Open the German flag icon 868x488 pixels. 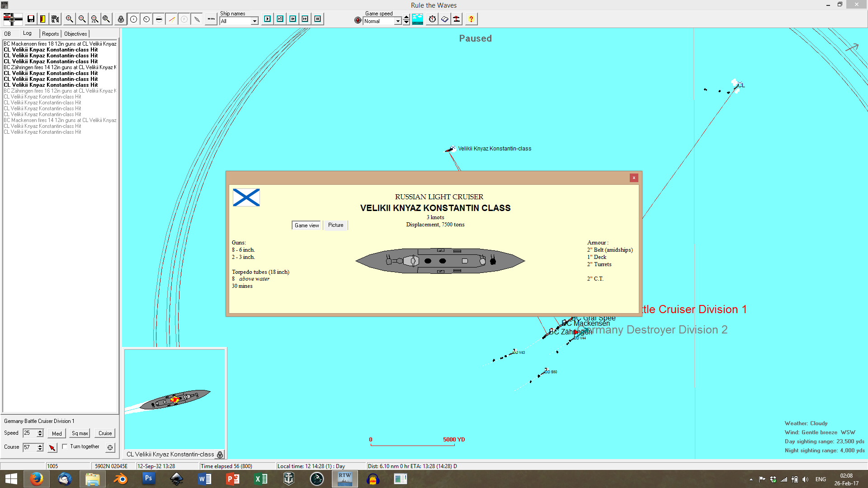(13, 19)
